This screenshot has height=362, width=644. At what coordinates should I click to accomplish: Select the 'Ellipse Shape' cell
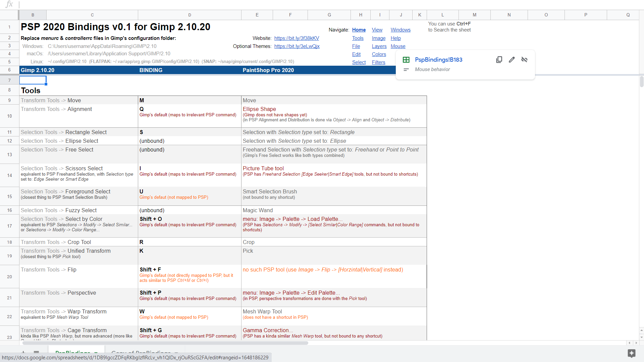pos(334,116)
